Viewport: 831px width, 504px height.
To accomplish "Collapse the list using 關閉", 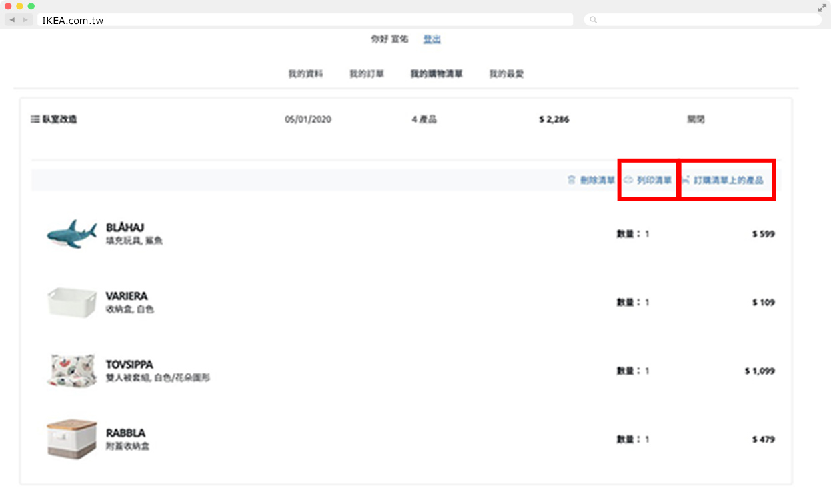I will pyautogui.click(x=696, y=119).
